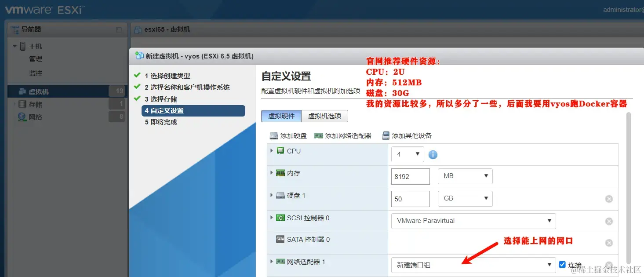The height and width of the screenshot is (277, 644).
Task: Expand the Storage tree node arrow
Action: (15, 104)
